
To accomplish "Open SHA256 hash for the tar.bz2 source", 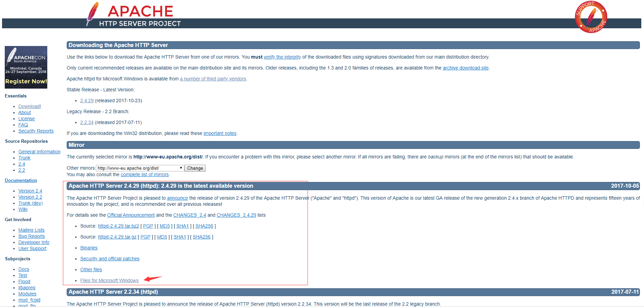I will click(204, 226).
